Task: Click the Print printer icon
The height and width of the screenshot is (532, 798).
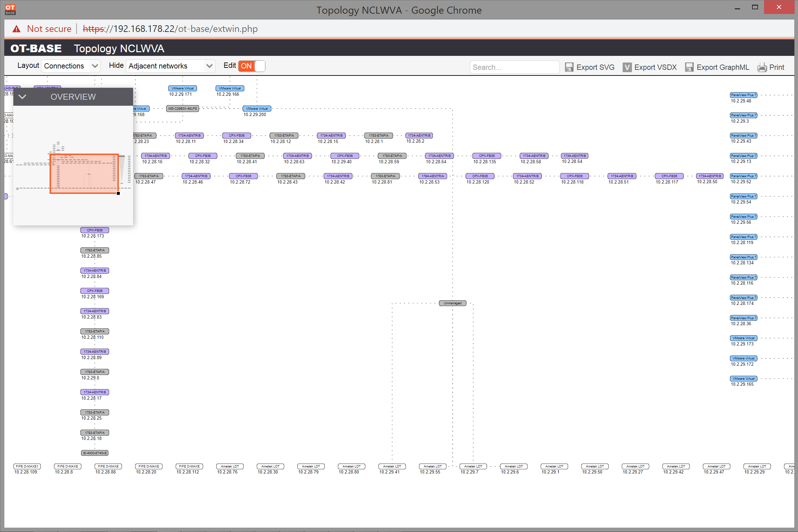Action: coord(762,67)
